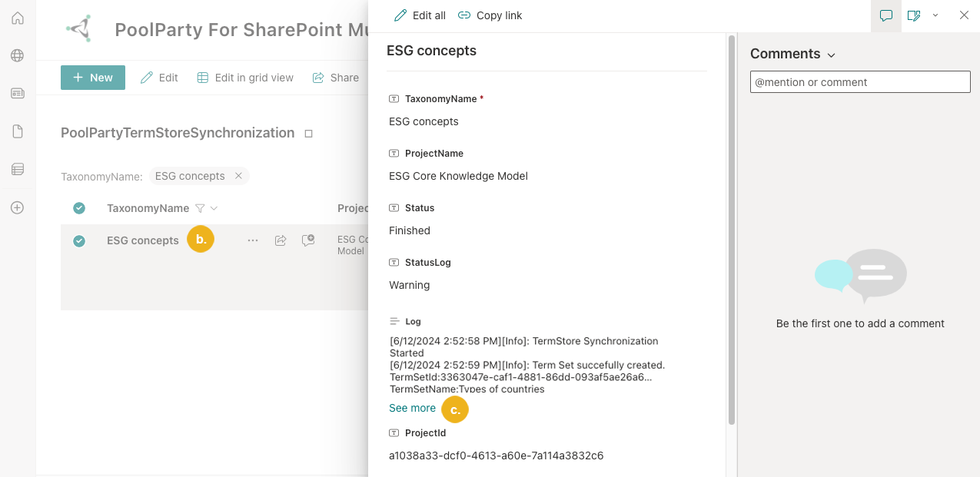This screenshot has width=980, height=477.
Task: Open more actions ellipsis for ESG concepts row
Action: tap(253, 240)
